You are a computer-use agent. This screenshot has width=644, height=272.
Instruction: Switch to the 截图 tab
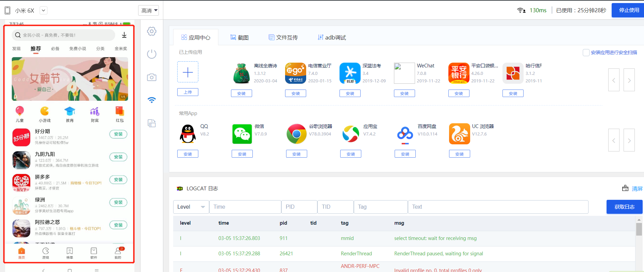[x=240, y=37]
